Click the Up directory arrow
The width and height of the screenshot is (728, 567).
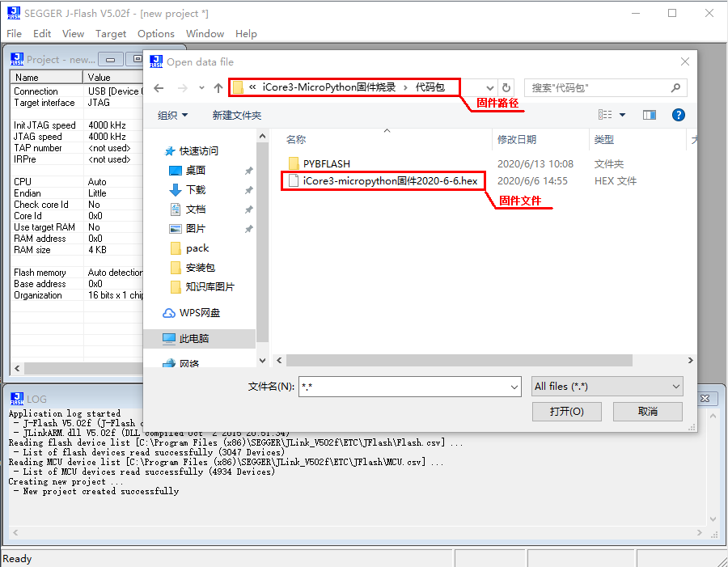(x=218, y=87)
